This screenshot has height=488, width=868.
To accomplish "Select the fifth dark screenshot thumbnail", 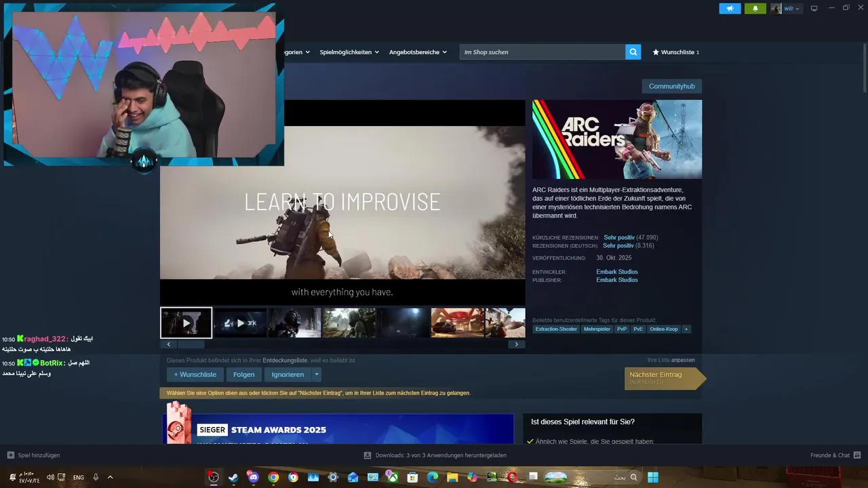I will tap(403, 323).
